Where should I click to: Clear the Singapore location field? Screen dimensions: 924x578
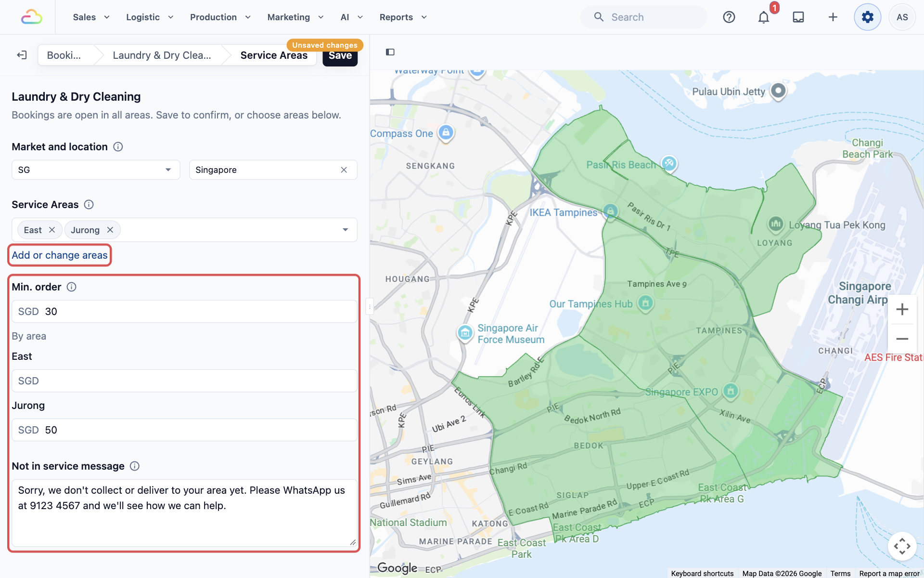point(344,170)
